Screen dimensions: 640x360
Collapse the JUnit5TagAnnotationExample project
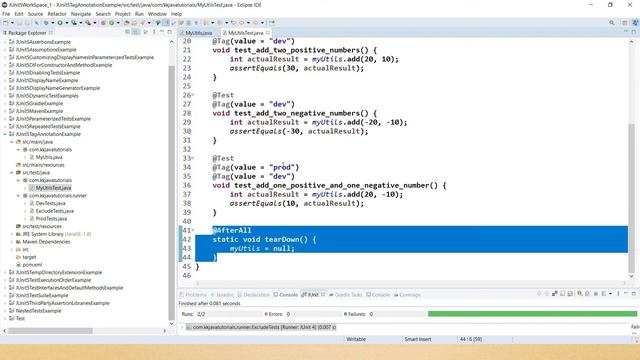point(5,134)
